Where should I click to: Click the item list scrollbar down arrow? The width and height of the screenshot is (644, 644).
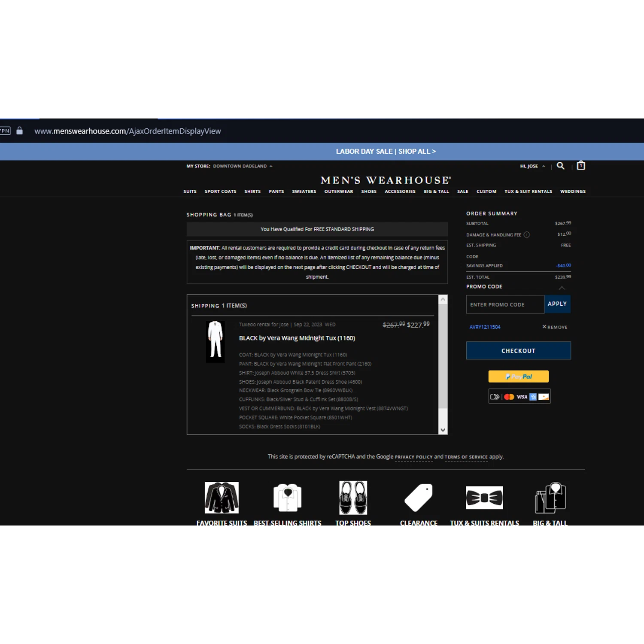coord(443,430)
